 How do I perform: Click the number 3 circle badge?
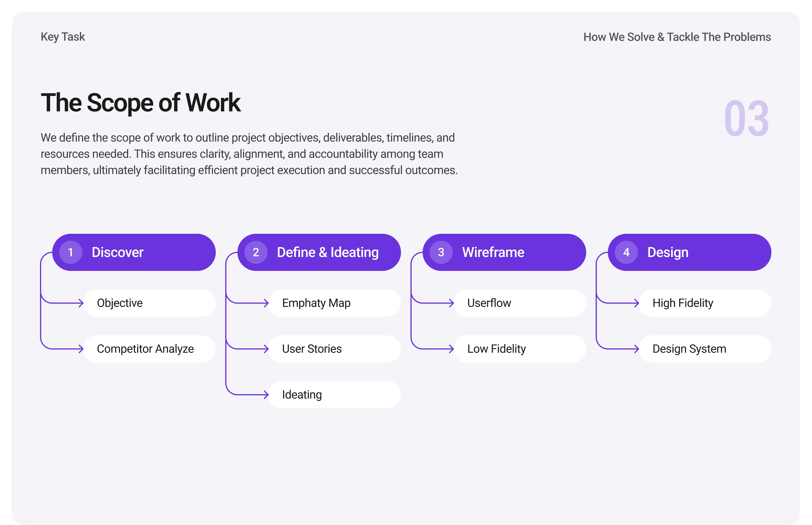(441, 252)
